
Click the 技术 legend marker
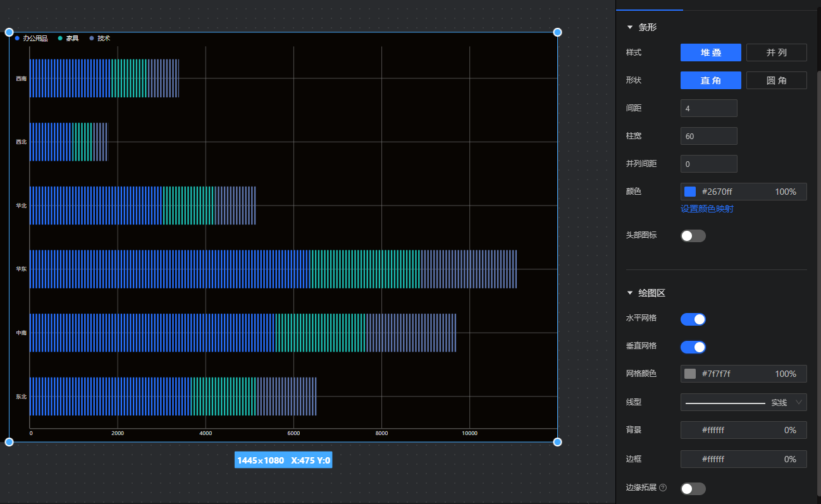point(92,39)
